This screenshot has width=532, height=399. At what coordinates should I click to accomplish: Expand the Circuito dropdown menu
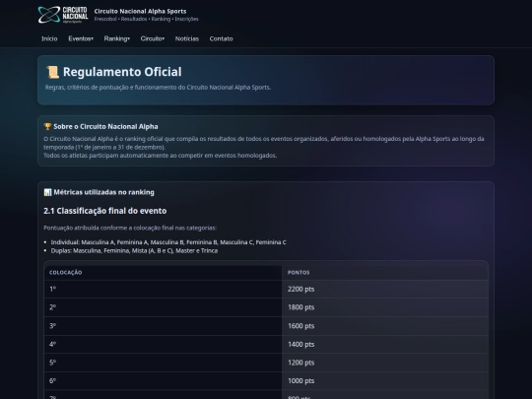tap(153, 38)
